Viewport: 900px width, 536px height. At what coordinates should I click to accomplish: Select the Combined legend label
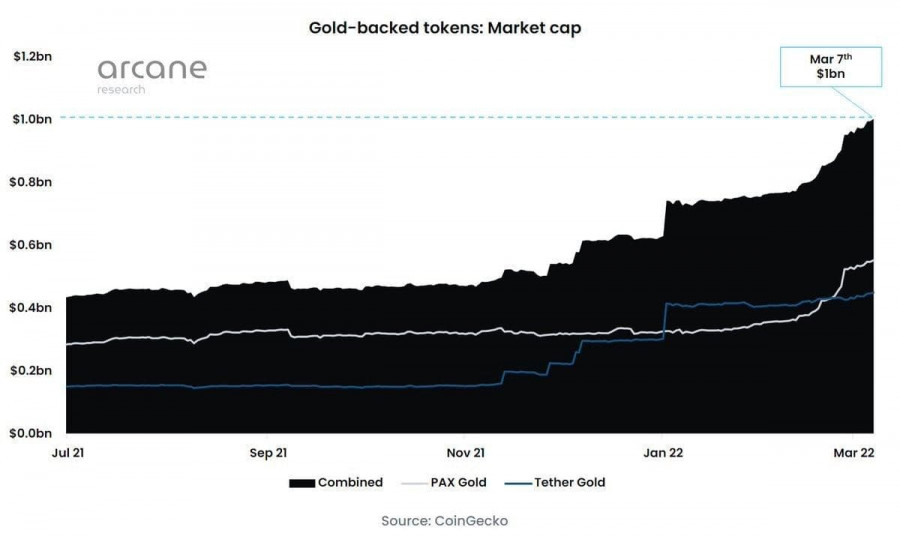pyautogui.click(x=350, y=483)
